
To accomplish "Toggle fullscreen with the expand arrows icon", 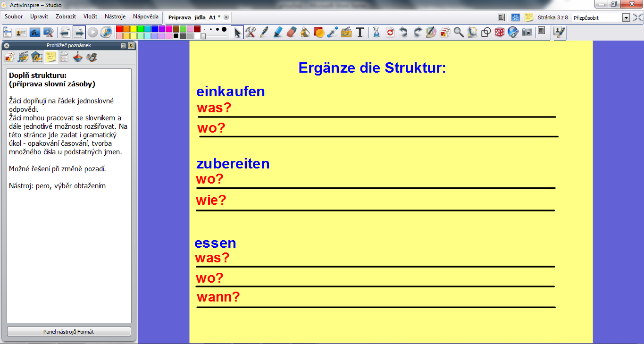I will 637,17.
